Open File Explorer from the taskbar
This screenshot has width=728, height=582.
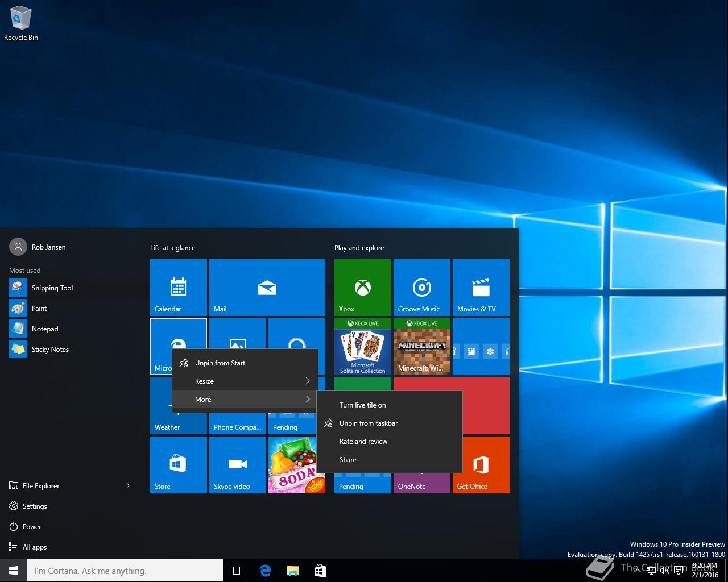pos(292,571)
